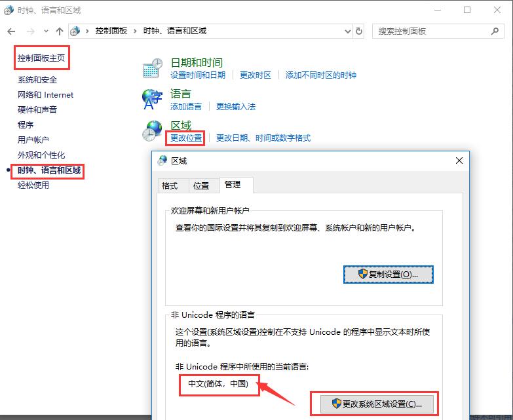Click the 区域 globe clock icon
This screenshot has width=513, height=420.
tap(152, 131)
